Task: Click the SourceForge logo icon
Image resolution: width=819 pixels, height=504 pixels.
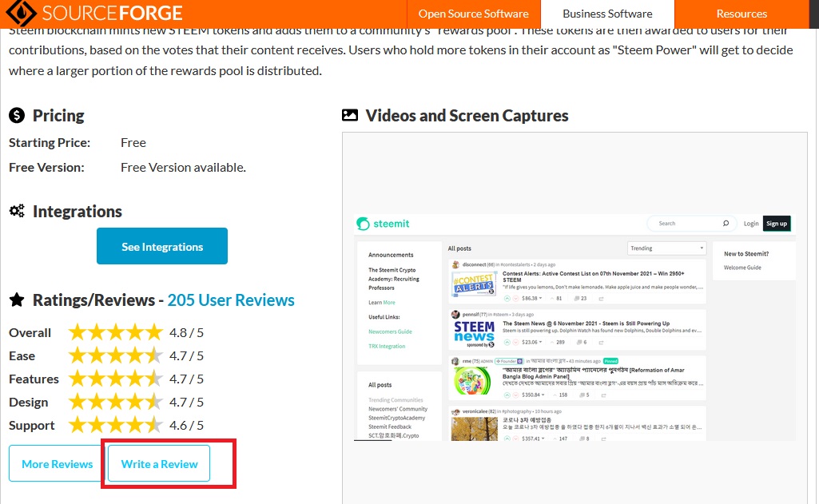Action: 20,13
